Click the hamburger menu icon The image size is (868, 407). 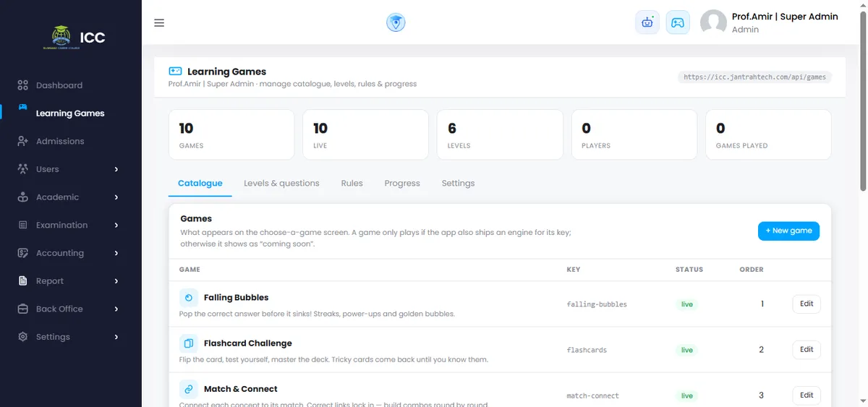(x=159, y=22)
